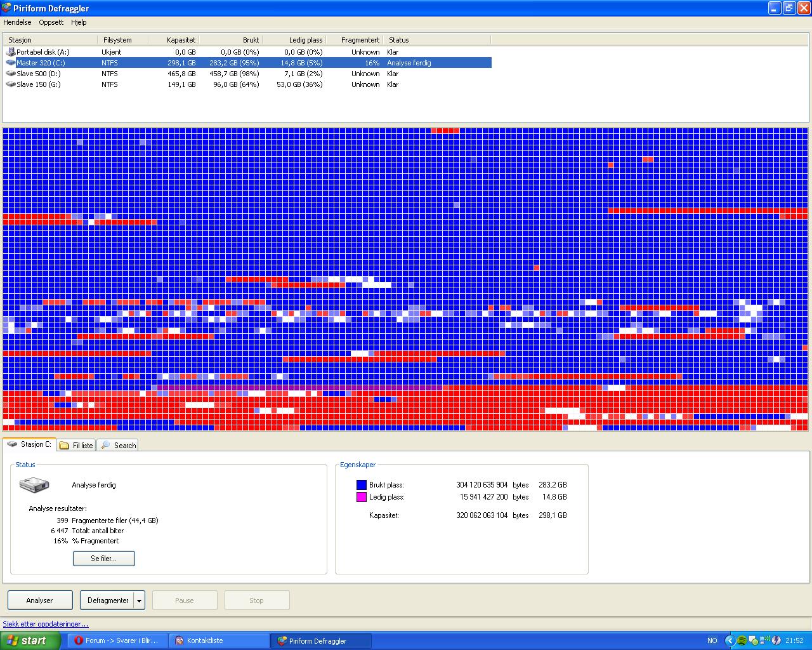Click the Slave 500 (D:) drive icon
812x650 pixels.
pyautogui.click(x=11, y=74)
